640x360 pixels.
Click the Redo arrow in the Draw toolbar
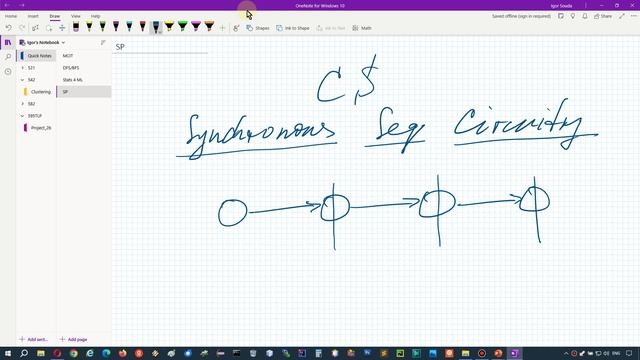click(x=22, y=28)
